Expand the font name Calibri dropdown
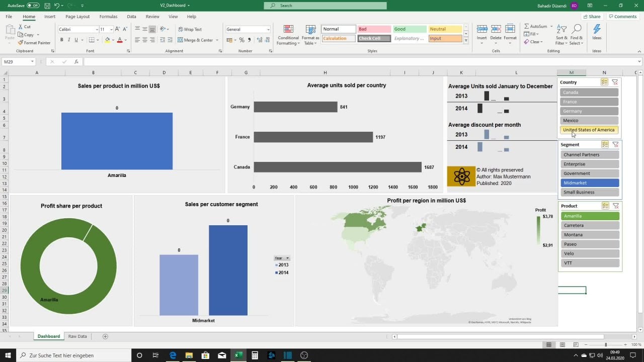 pyautogui.click(x=97, y=30)
